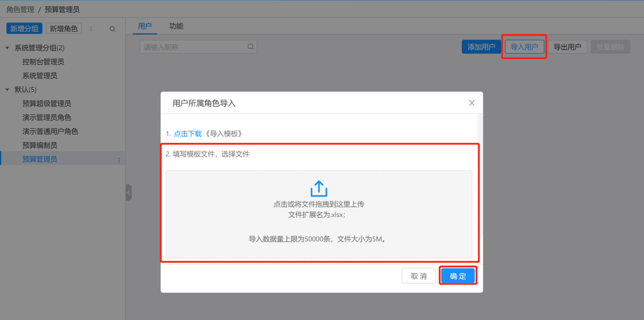The height and width of the screenshot is (320, 644).
Task: Collapse the 系统管理分组 tree group
Action: coord(7,48)
